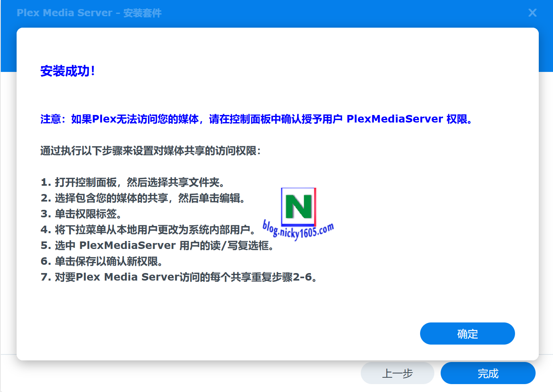Click the blue 注意 warning about PlexMediaServer permissions
The image size is (553, 392).
point(256,119)
